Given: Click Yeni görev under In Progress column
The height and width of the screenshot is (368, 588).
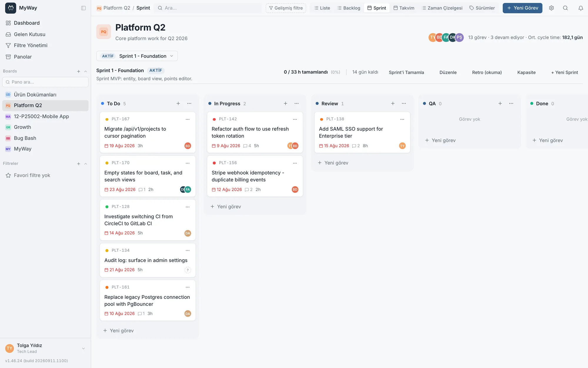Looking at the screenshot, I should pyautogui.click(x=226, y=207).
